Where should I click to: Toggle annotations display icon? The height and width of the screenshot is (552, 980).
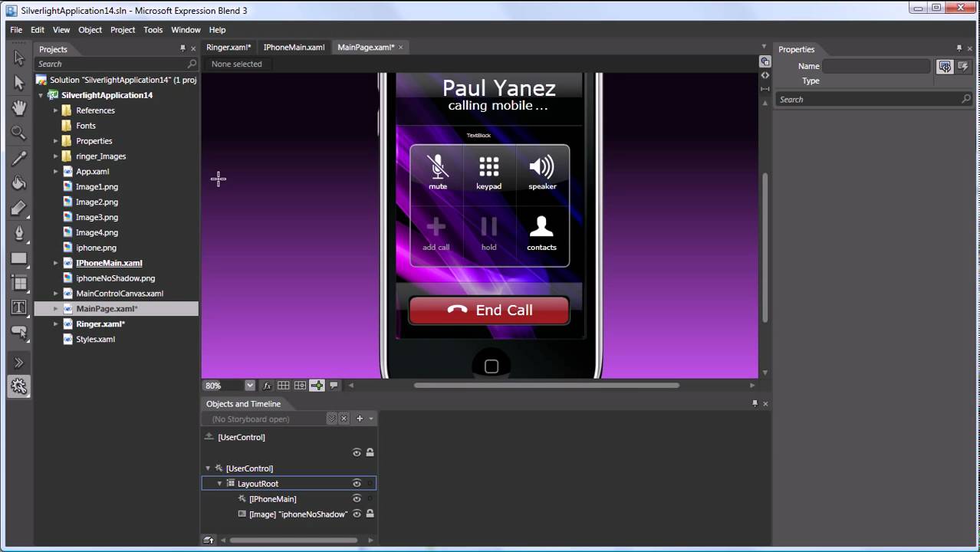334,386
